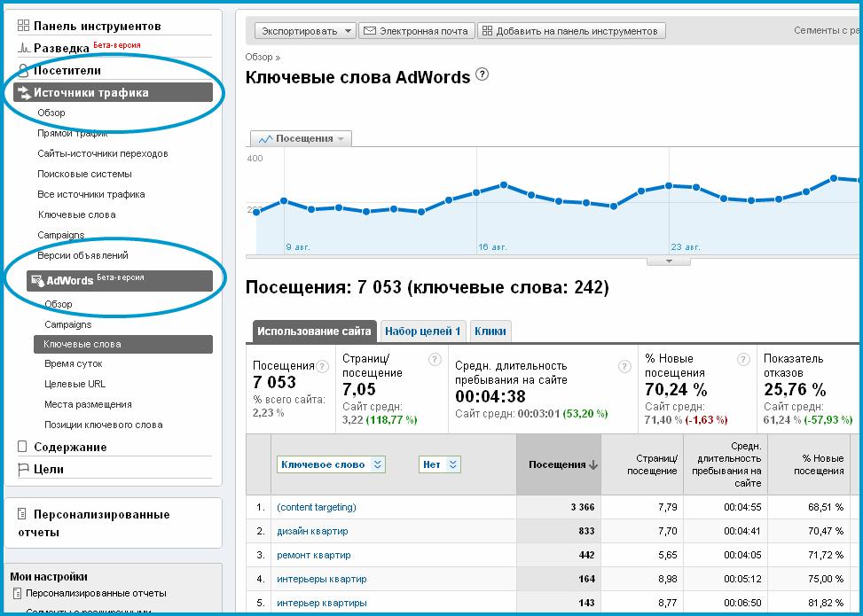Open the интерьеры квартир keyword link
Viewport: 863px width, 616px height.
322,579
